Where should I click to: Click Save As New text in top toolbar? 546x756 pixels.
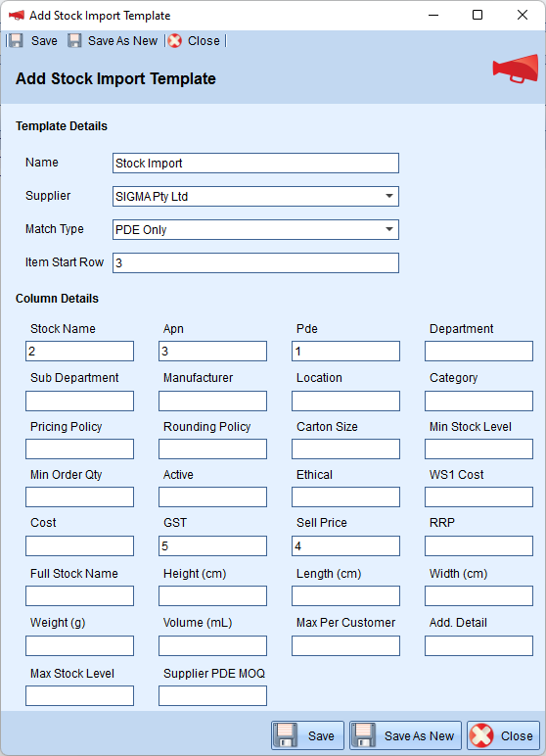(122, 41)
